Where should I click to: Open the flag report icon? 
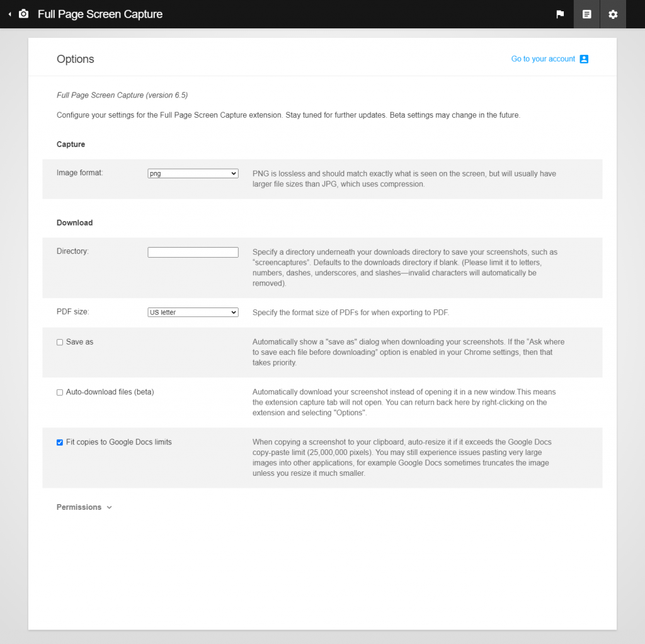[x=560, y=14]
